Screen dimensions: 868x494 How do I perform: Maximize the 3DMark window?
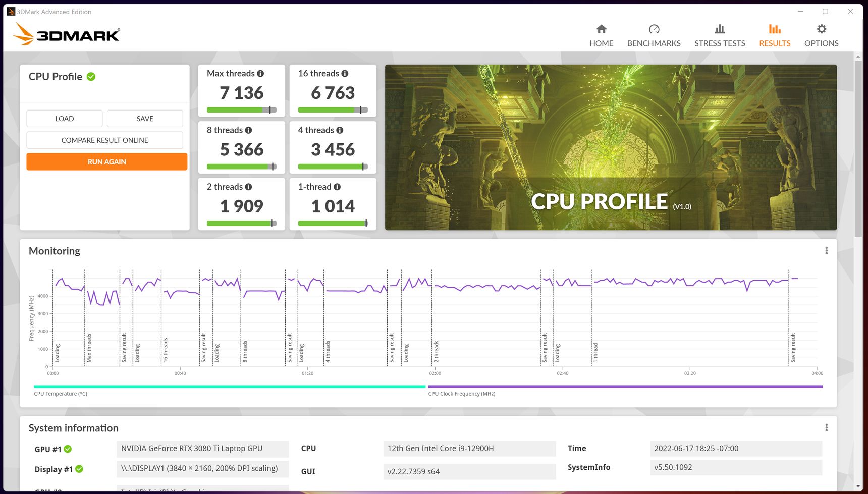[x=825, y=12]
